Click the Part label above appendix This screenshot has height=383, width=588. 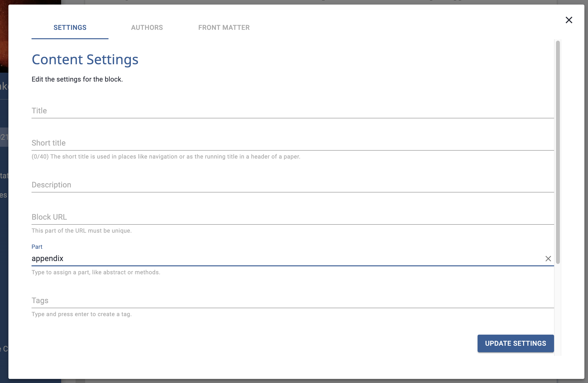(37, 247)
